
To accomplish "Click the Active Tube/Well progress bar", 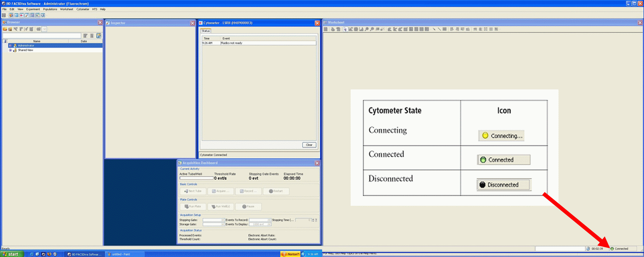I will point(196,178).
